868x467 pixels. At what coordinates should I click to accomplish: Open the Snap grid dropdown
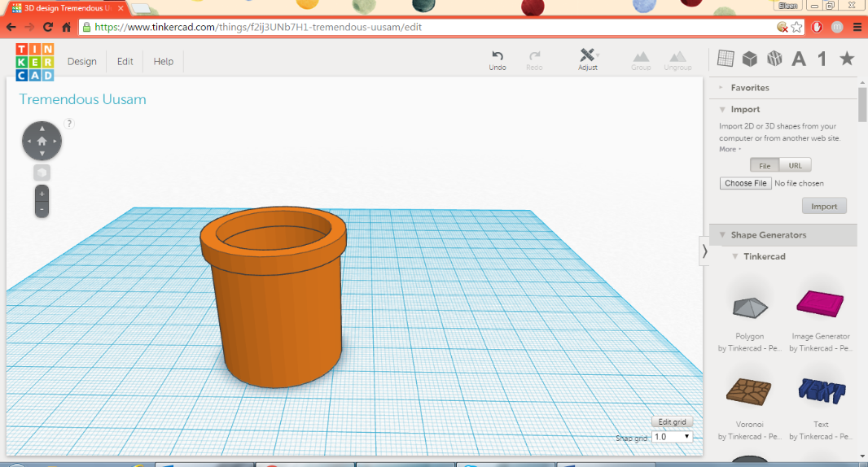672,437
